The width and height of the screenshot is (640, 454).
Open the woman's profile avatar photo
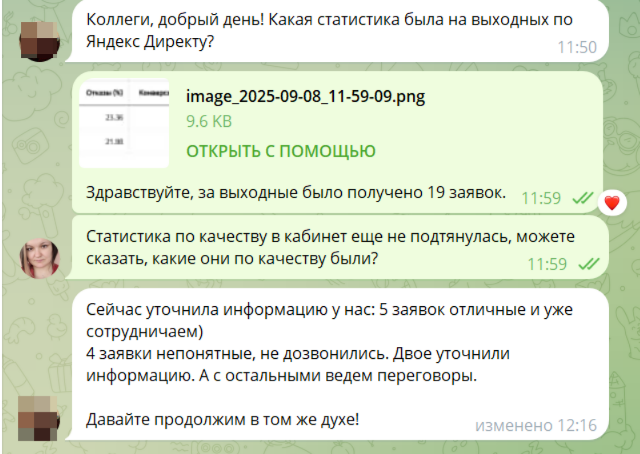click(41, 258)
